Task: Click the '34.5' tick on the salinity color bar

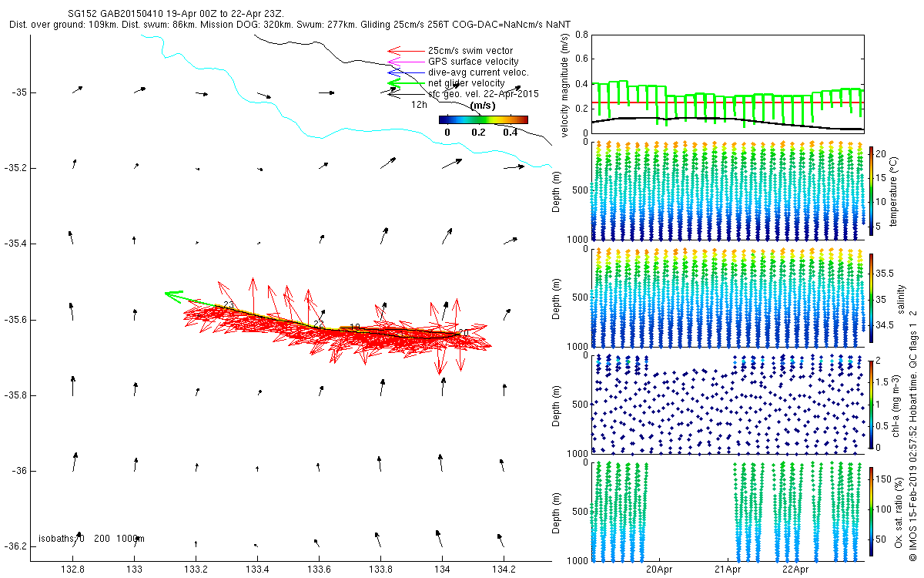Action: (885, 324)
